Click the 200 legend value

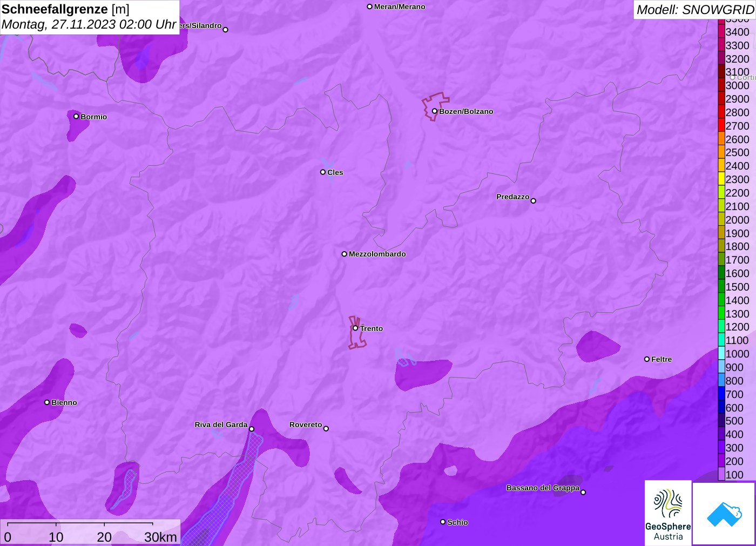pyautogui.click(x=734, y=461)
